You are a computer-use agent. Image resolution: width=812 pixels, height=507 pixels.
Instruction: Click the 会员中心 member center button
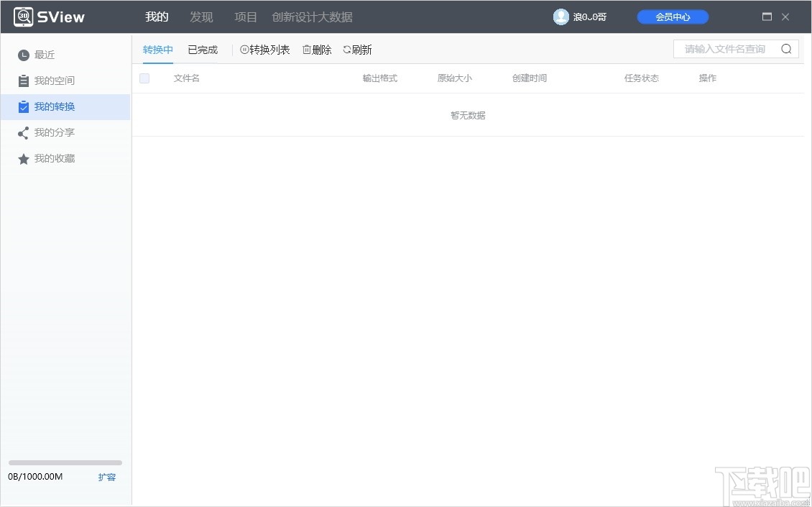pyautogui.click(x=672, y=16)
